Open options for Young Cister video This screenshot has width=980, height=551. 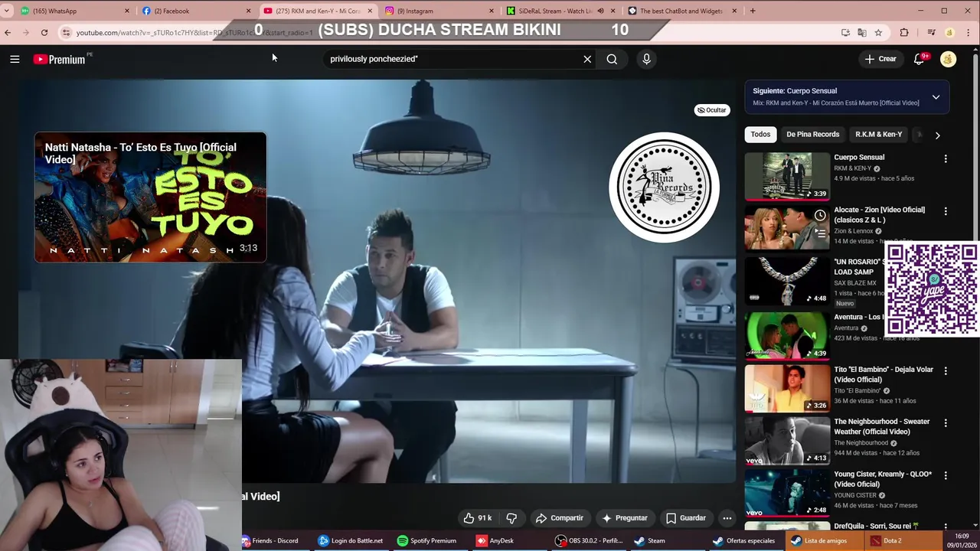[x=946, y=475]
